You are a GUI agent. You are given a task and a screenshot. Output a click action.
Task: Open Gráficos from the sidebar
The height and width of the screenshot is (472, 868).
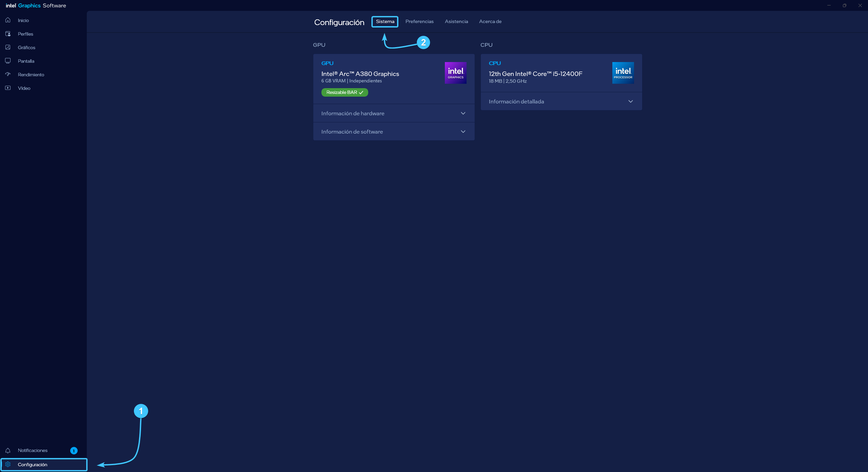(x=26, y=47)
